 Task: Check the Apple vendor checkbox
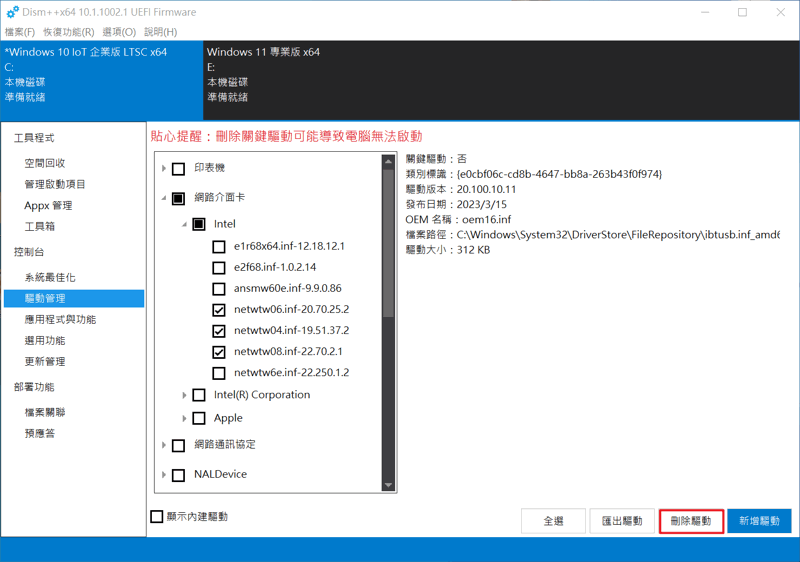pos(199,418)
